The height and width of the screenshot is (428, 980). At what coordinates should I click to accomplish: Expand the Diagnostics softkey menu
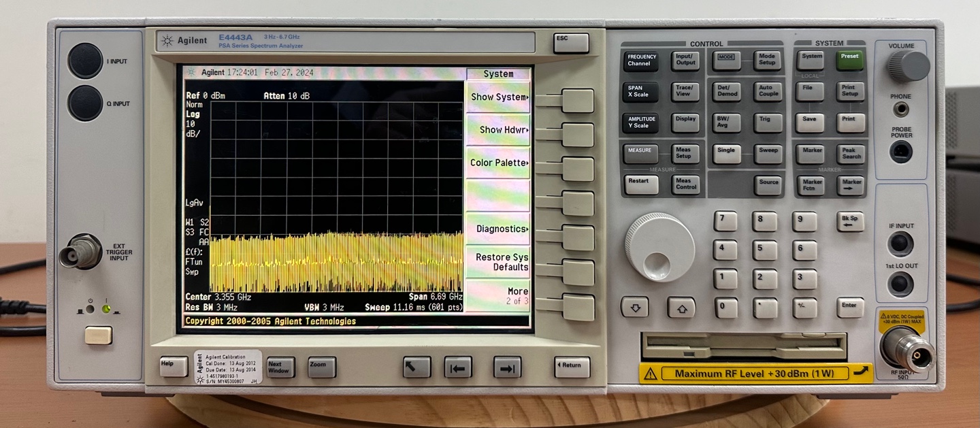tap(577, 237)
